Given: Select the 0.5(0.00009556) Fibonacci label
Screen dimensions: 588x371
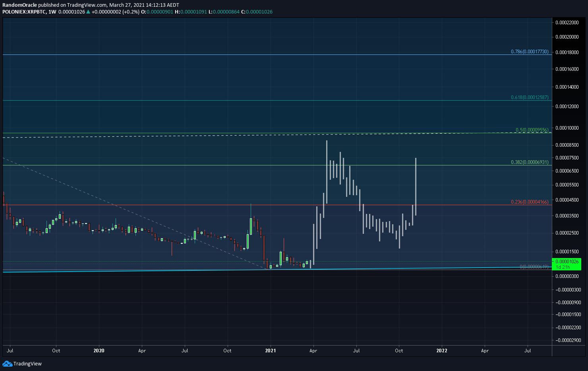Looking at the screenshot, I should click(x=532, y=130).
